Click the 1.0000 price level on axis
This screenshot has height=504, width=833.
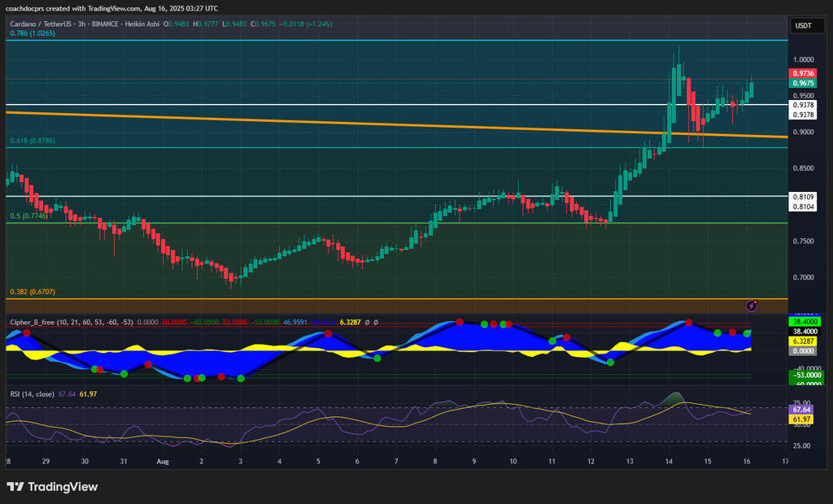[803, 59]
